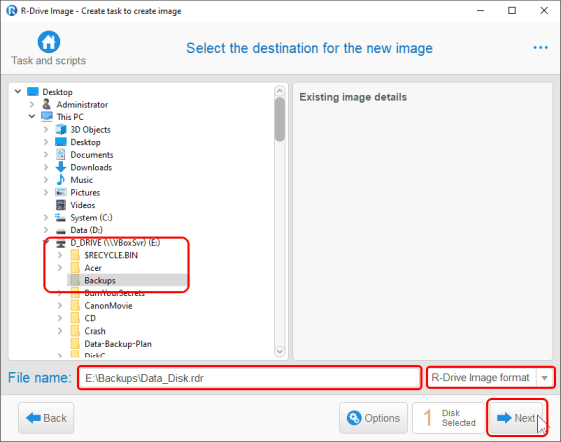Select the $RECYCLE.BIN folder icon
Image resolution: width=561 pixels, height=442 pixels.
[x=75, y=255]
